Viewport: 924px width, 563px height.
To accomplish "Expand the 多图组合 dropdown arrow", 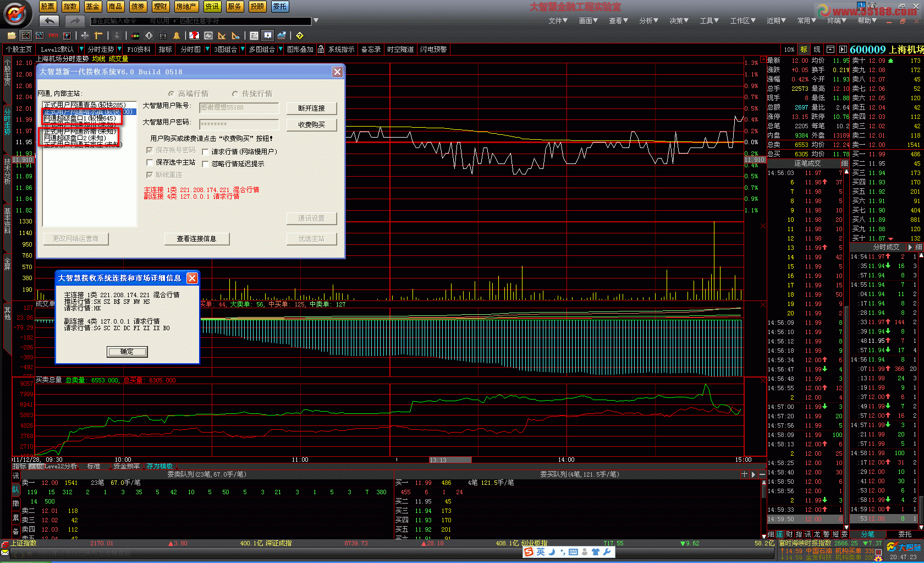I will click(280, 50).
